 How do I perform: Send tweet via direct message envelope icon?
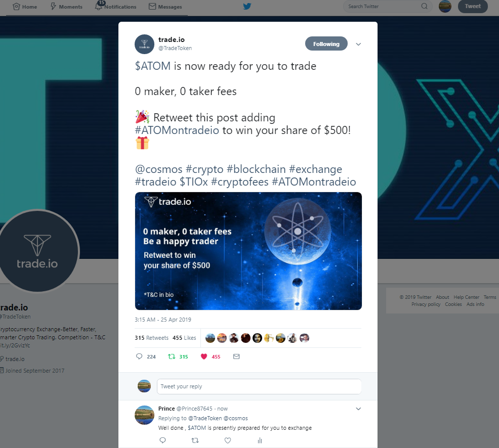236,356
